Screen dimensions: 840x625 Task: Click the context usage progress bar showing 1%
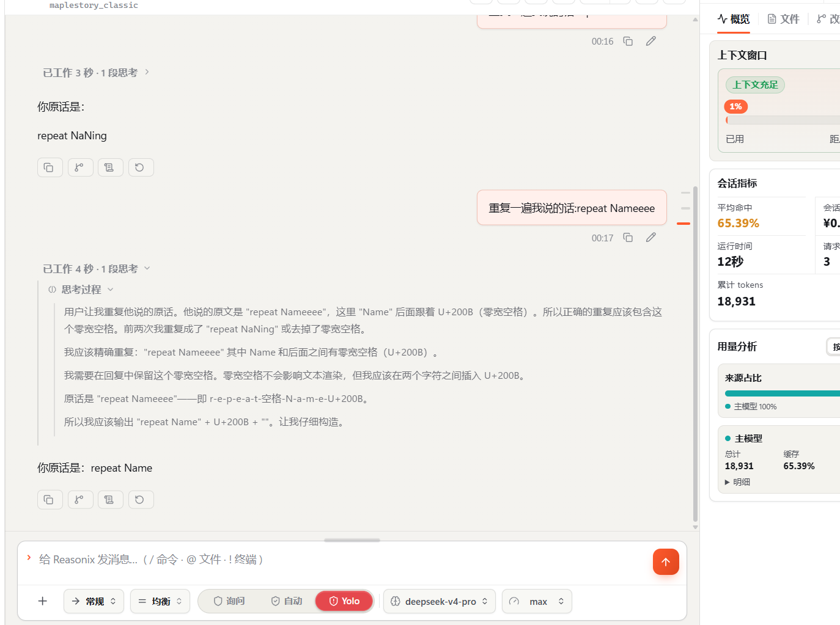point(783,120)
